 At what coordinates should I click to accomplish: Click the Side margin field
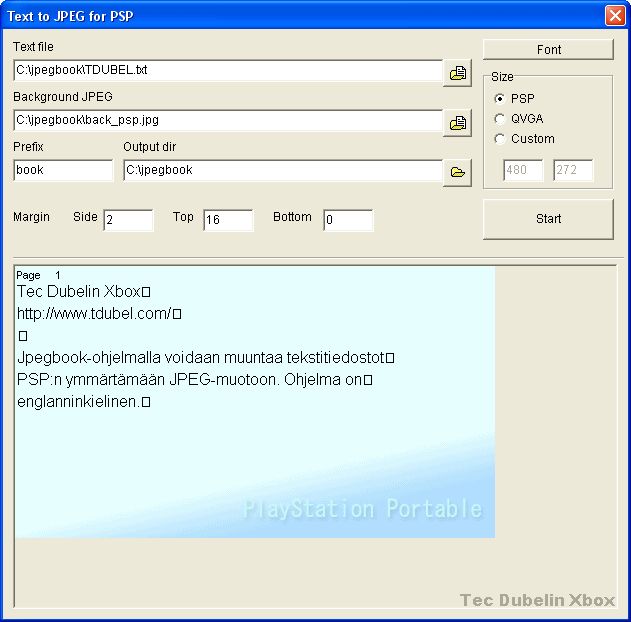pos(128,220)
